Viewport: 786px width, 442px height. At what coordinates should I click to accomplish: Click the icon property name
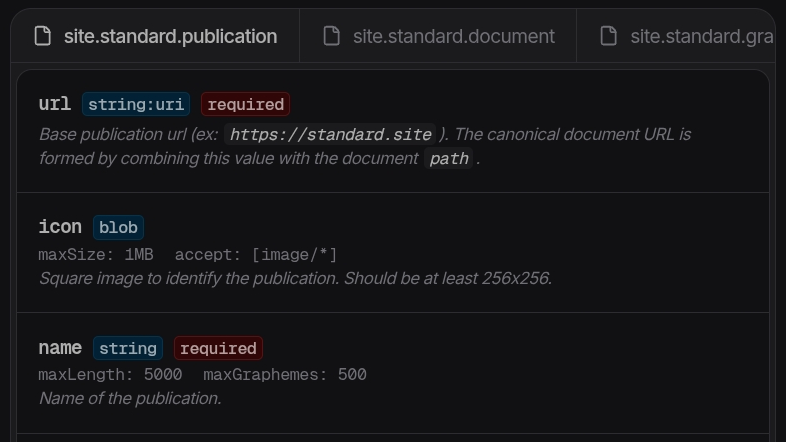pos(60,227)
